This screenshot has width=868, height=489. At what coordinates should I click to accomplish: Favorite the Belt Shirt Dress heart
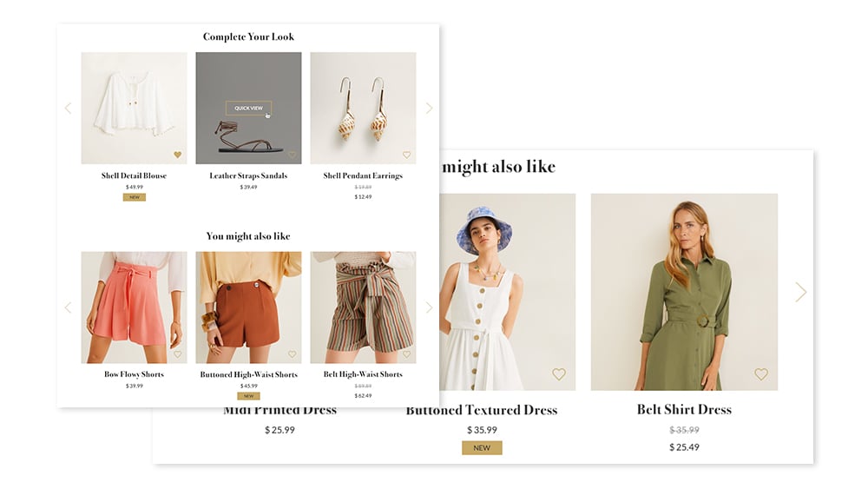tap(760, 374)
